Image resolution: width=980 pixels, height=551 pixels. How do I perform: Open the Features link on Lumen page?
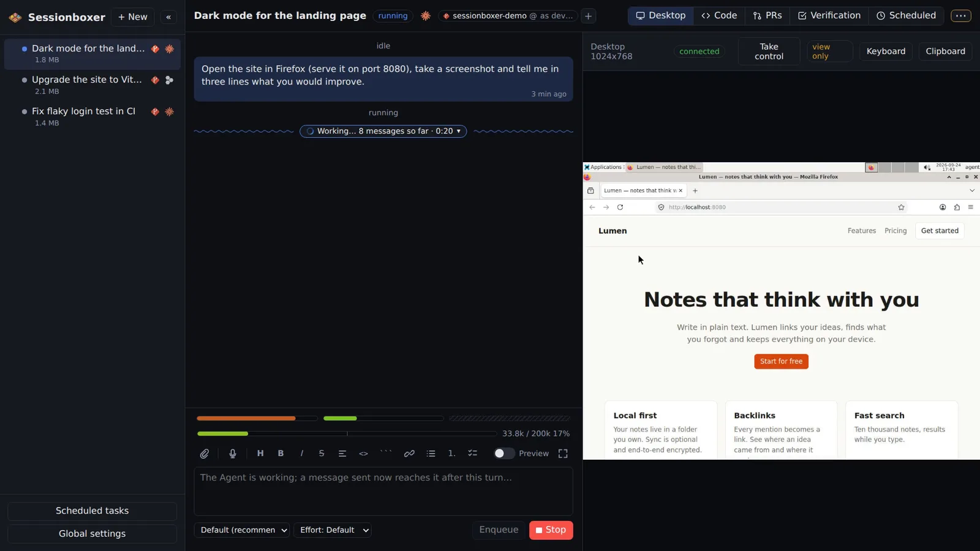tap(861, 231)
